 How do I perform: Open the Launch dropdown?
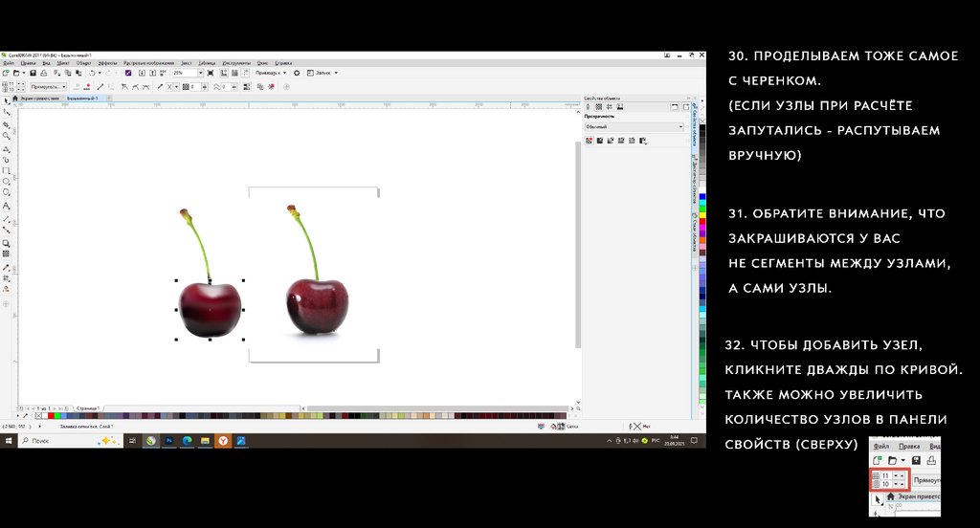(x=323, y=73)
